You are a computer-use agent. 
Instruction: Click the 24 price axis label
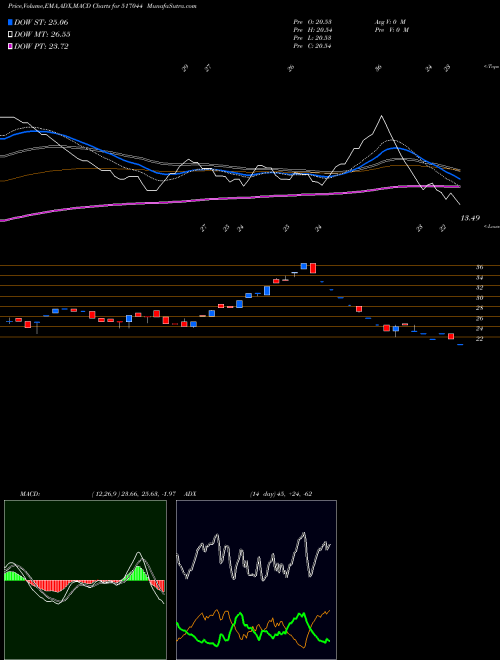[x=479, y=328]
